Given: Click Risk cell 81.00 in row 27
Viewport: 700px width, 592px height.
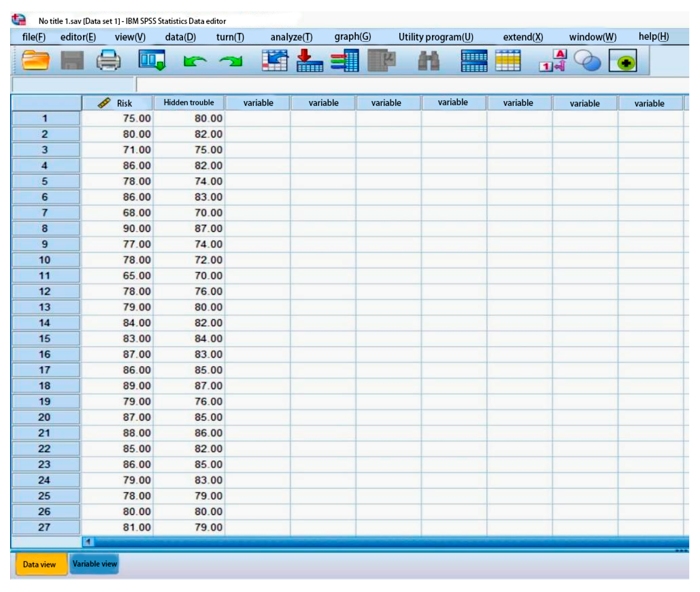Looking at the screenshot, I should coord(118,527).
